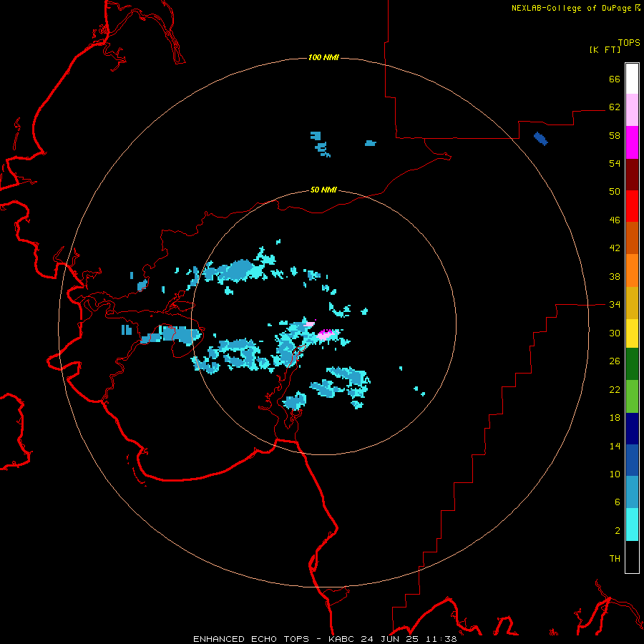
Task: Click the navy blue legend swatch
Action: [632, 429]
